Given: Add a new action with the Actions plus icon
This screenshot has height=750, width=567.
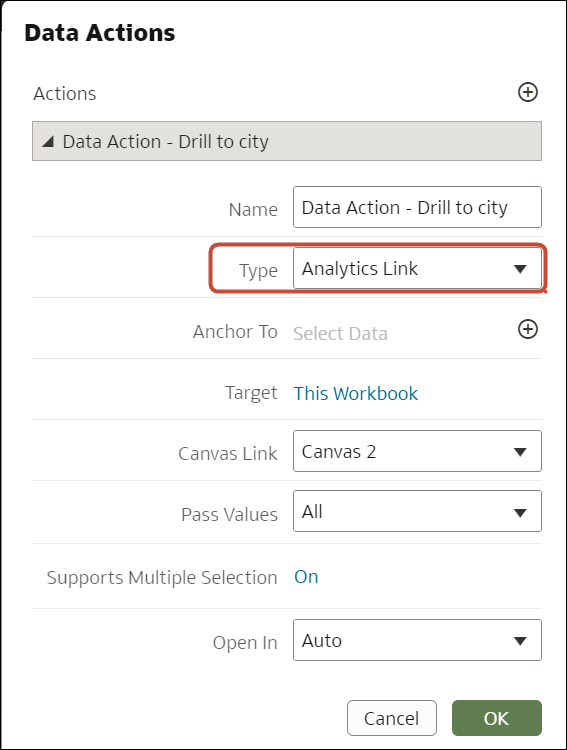Looking at the screenshot, I should point(528,92).
